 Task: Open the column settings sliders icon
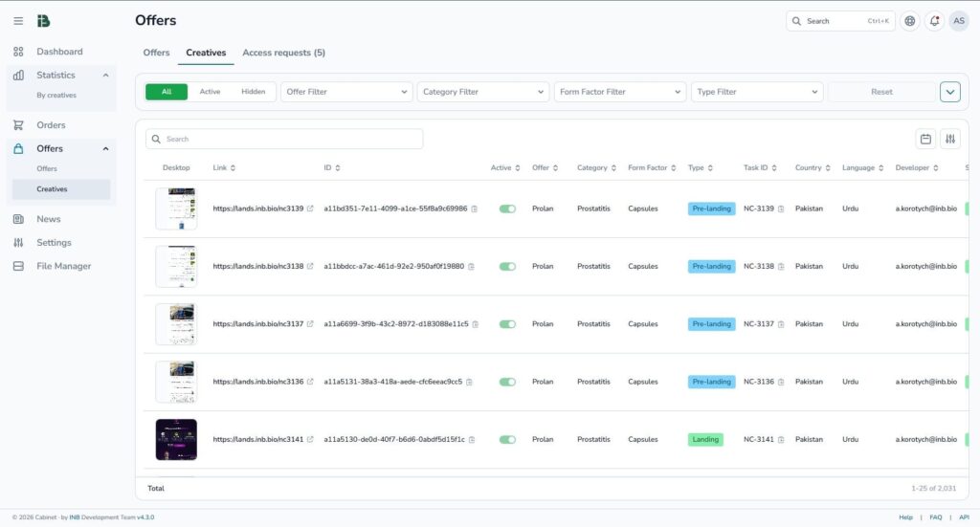[x=950, y=140]
